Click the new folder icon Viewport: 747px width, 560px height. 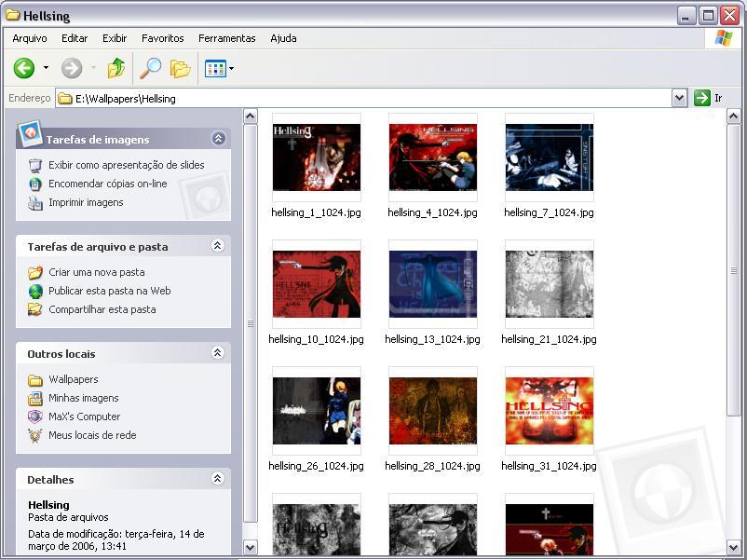(35, 273)
